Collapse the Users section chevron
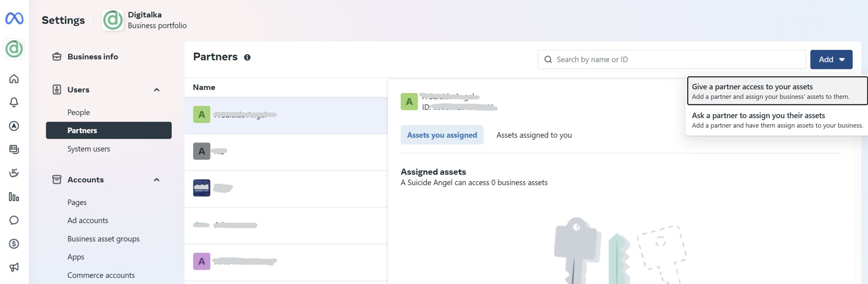The image size is (868, 284). coord(157,90)
